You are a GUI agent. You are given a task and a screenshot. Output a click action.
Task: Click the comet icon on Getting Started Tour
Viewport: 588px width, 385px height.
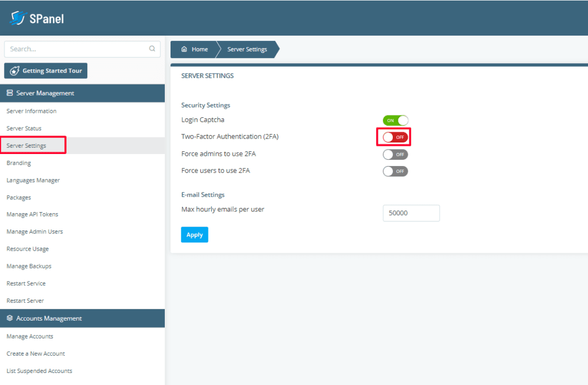pos(15,70)
